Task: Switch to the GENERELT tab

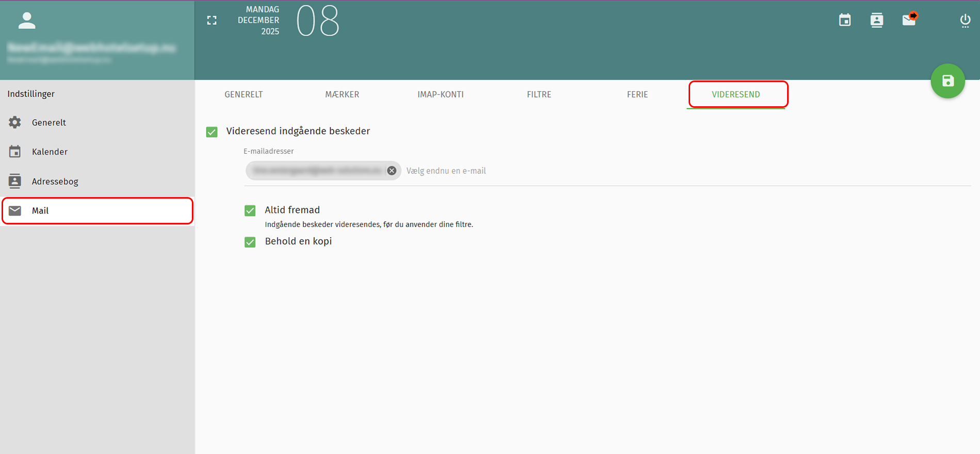Action: point(243,94)
